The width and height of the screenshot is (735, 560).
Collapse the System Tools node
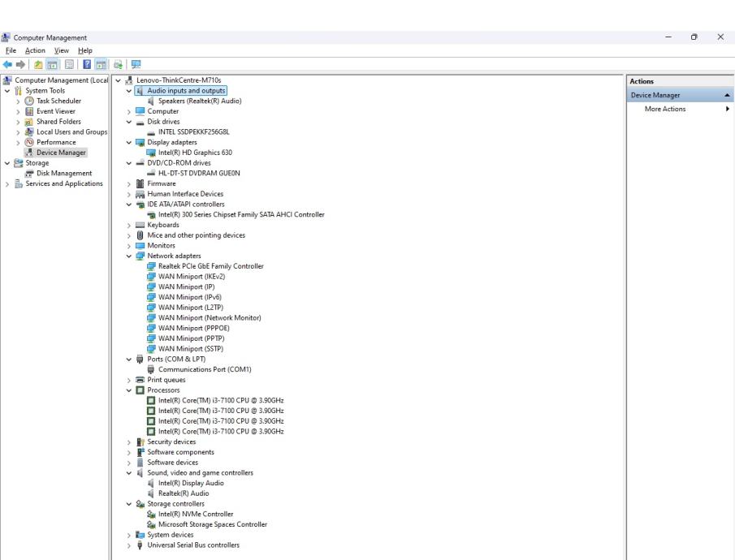(7, 91)
